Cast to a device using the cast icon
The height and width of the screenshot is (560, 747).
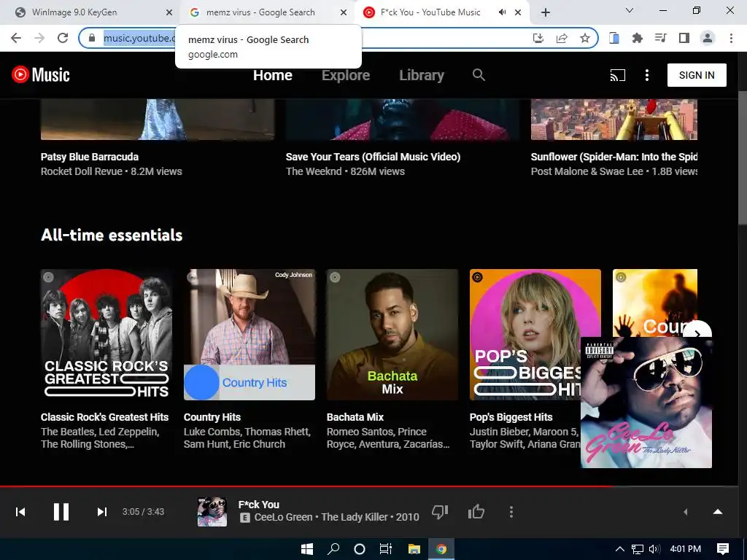[617, 75]
